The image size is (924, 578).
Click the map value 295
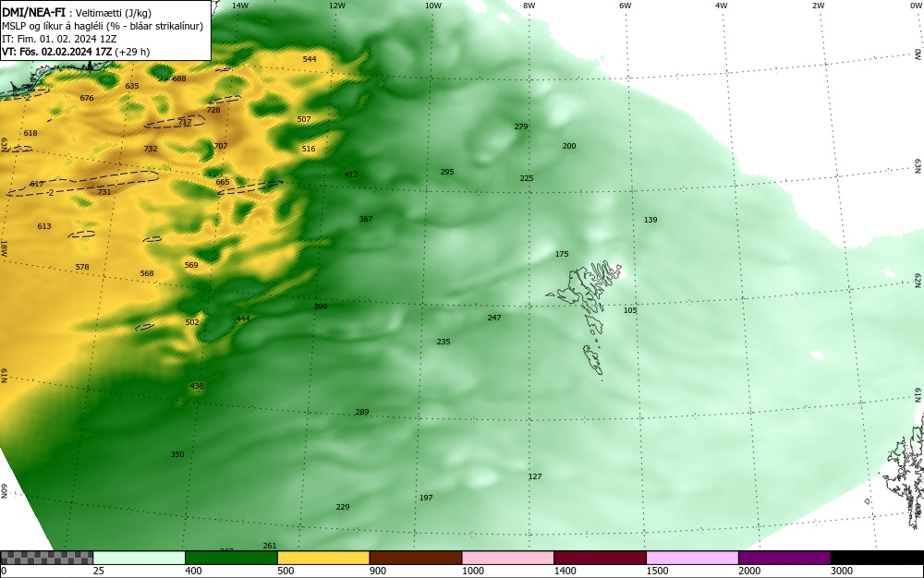447,172
